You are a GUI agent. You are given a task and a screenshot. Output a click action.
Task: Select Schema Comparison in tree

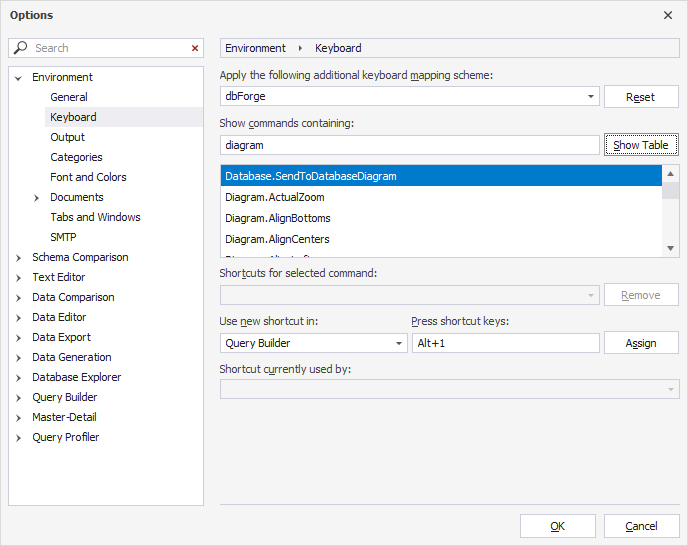point(80,257)
